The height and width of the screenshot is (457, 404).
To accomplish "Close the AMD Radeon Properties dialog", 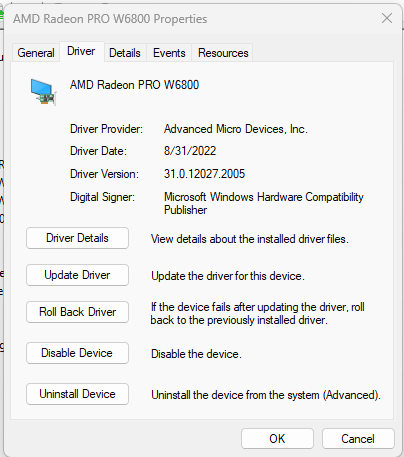I will tap(387, 18).
